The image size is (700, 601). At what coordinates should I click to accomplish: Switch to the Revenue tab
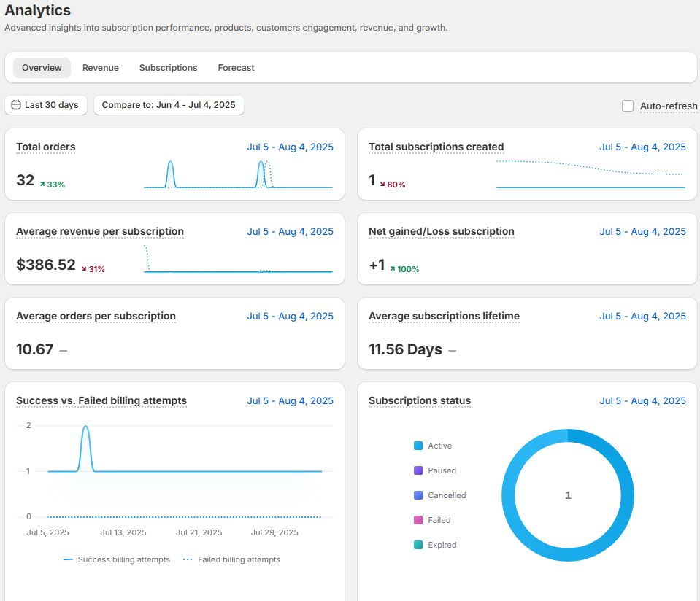tap(101, 68)
